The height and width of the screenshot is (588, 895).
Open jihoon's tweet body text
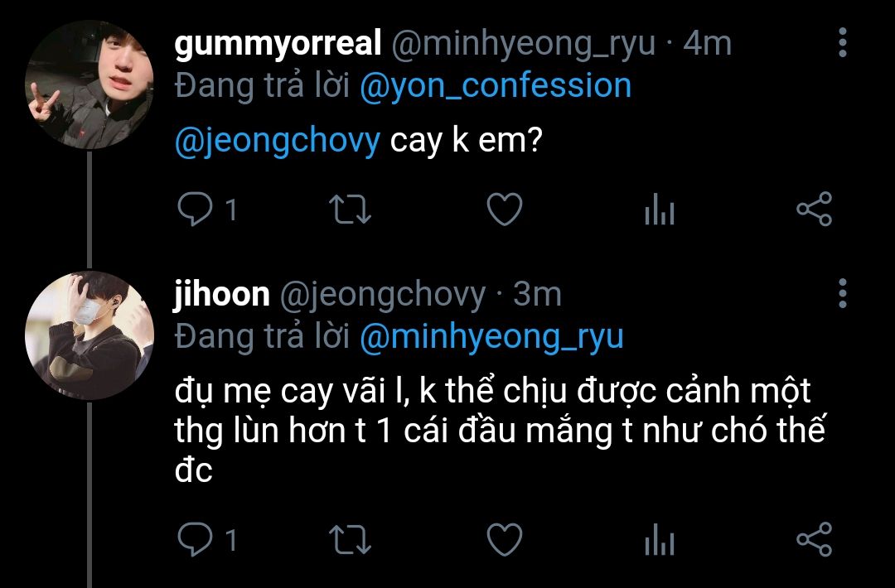click(500, 430)
